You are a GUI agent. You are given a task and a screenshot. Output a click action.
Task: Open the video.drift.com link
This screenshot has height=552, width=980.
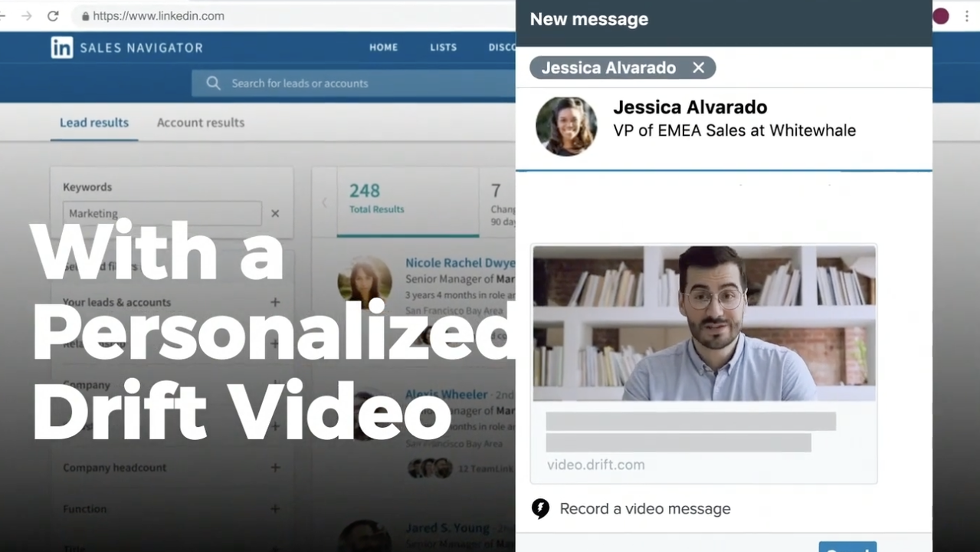pos(596,465)
